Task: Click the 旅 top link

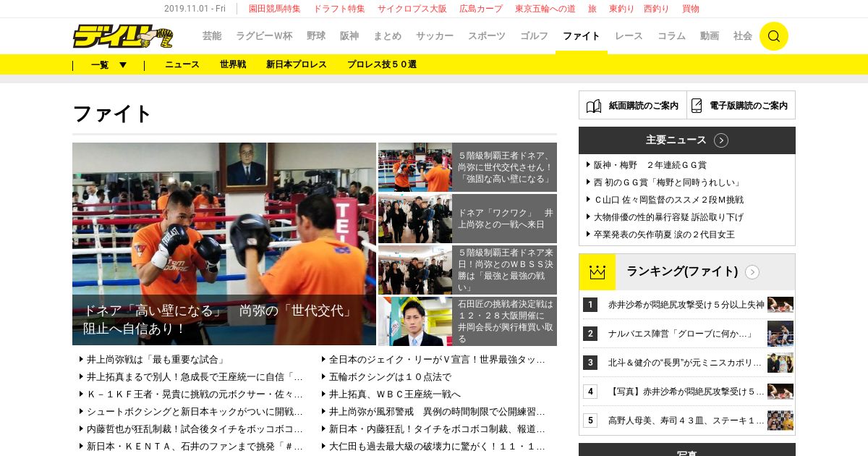Action: pos(592,9)
